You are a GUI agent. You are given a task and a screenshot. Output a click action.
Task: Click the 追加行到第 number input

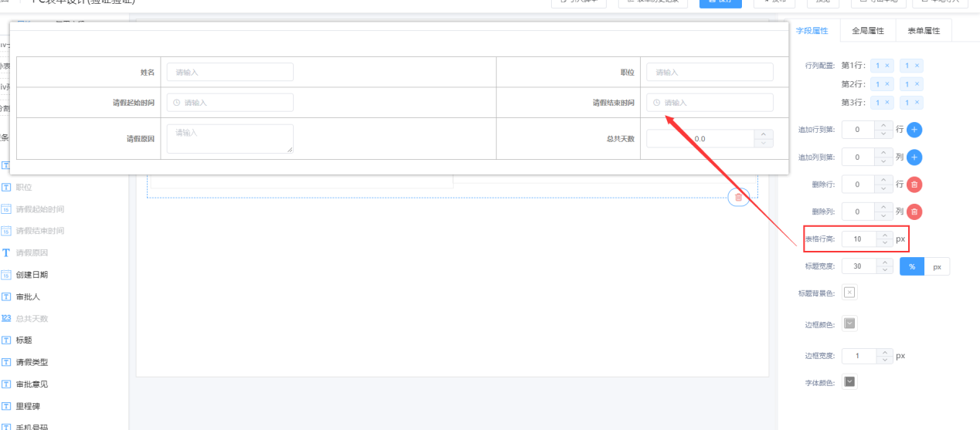[x=859, y=130]
